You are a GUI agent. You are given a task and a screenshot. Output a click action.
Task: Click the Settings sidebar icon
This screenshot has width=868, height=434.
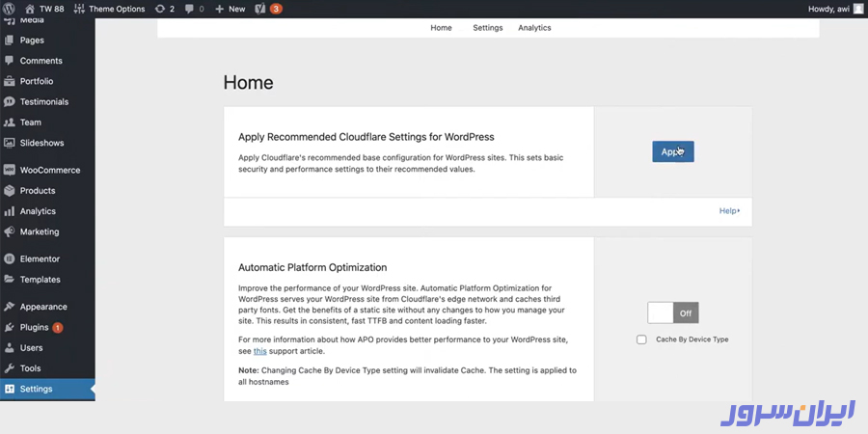click(x=9, y=389)
